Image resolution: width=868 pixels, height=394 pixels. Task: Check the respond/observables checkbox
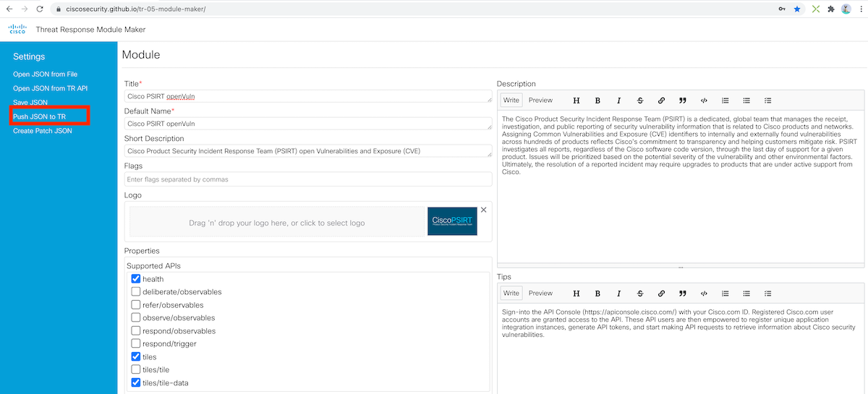pyautogui.click(x=136, y=331)
